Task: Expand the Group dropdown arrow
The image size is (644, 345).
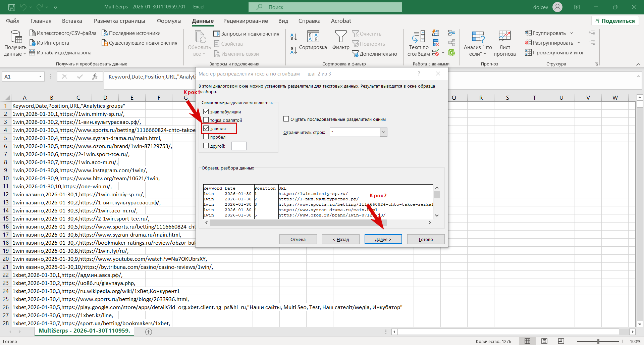Action: [572, 33]
